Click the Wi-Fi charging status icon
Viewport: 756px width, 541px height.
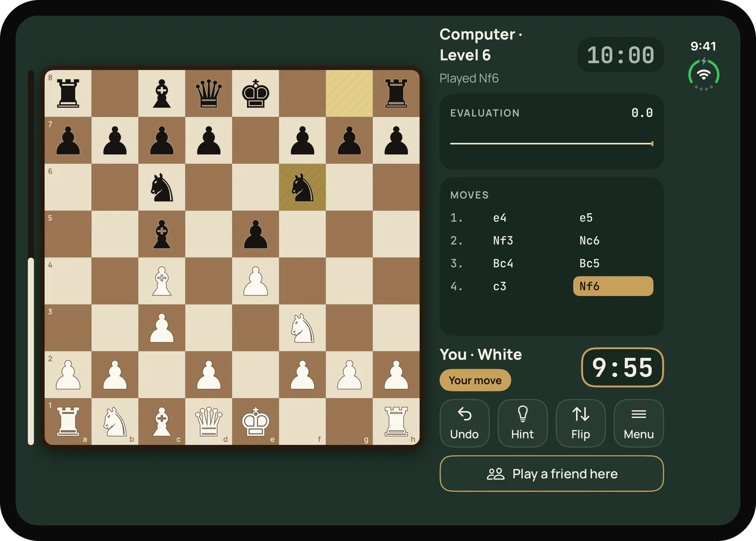704,74
